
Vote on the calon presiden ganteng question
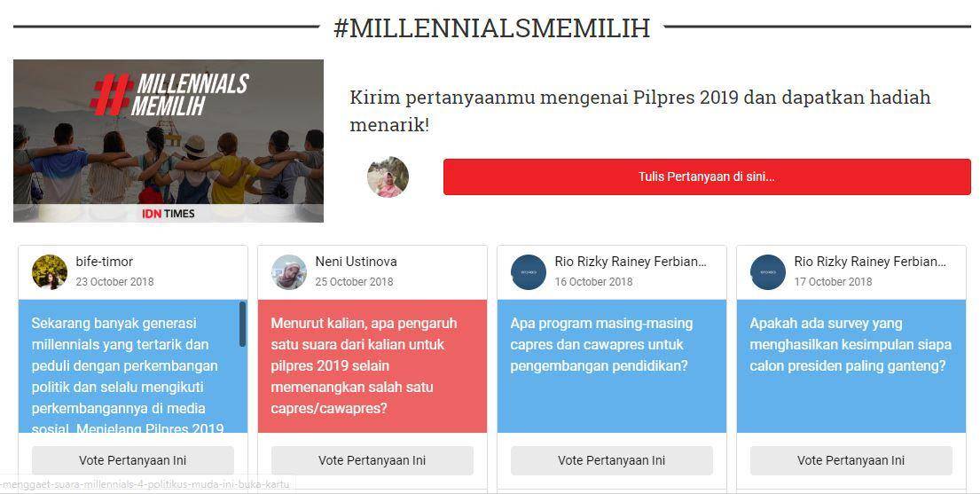coord(851,460)
